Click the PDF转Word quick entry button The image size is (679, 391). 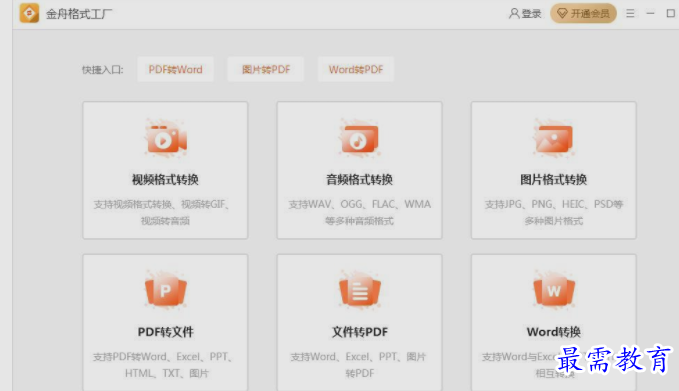click(175, 69)
